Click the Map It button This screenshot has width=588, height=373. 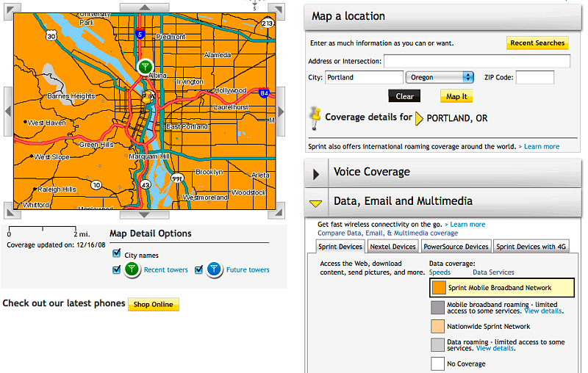click(x=456, y=96)
